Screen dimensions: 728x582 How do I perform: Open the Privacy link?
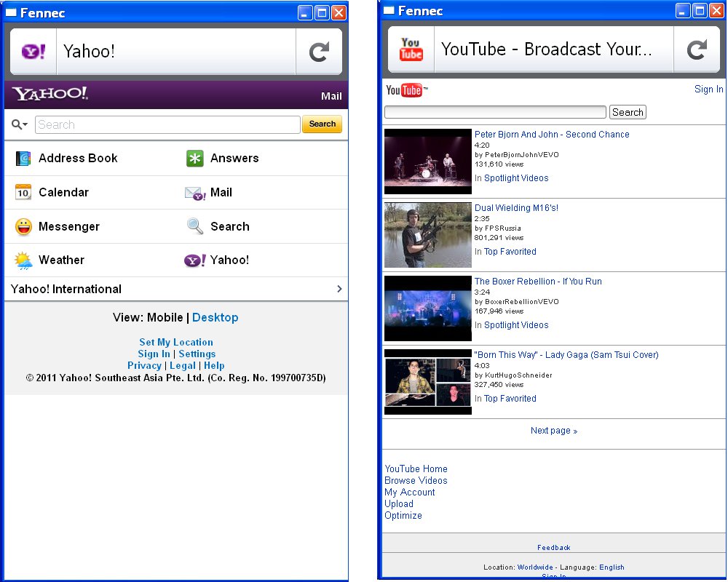click(x=144, y=365)
